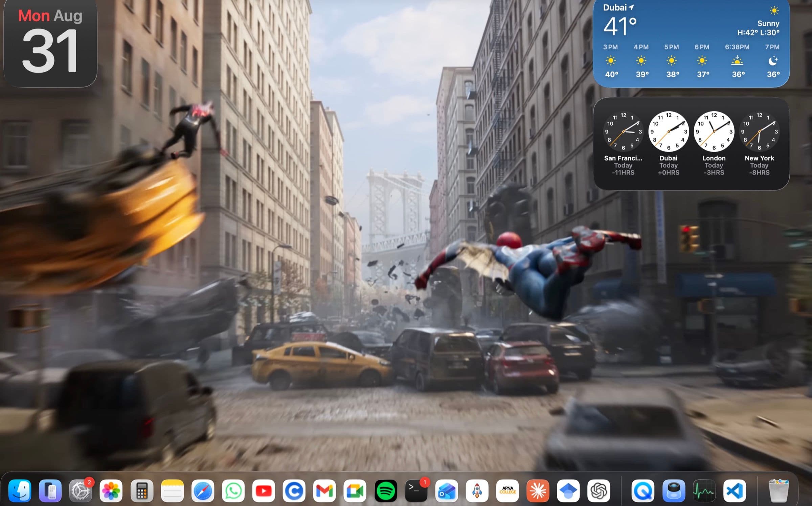Click the -11HRS offset under San Francisco
This screenshot has width=812, height=506.
click(623, 172)
